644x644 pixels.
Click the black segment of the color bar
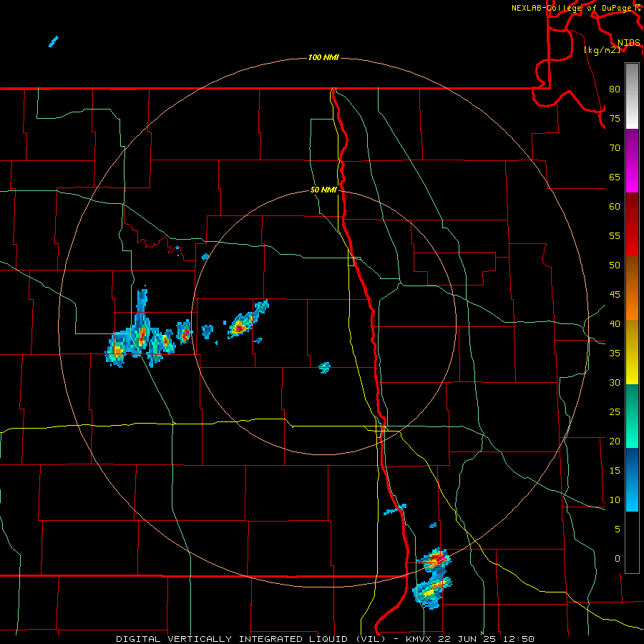[x=632, y=542]
